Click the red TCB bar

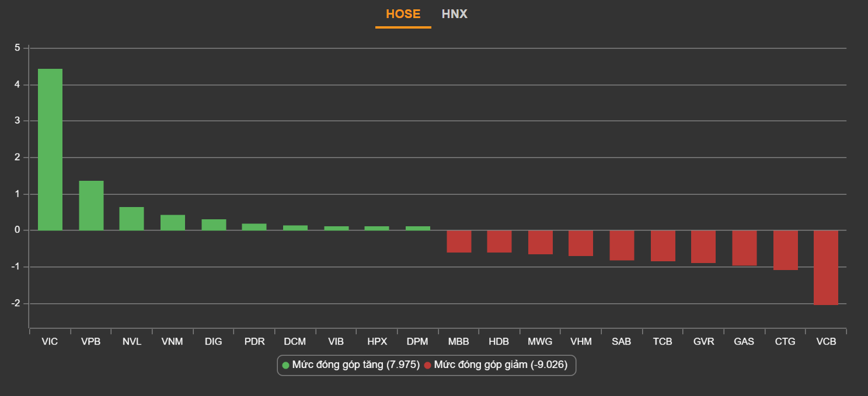(x=663, y=246)
